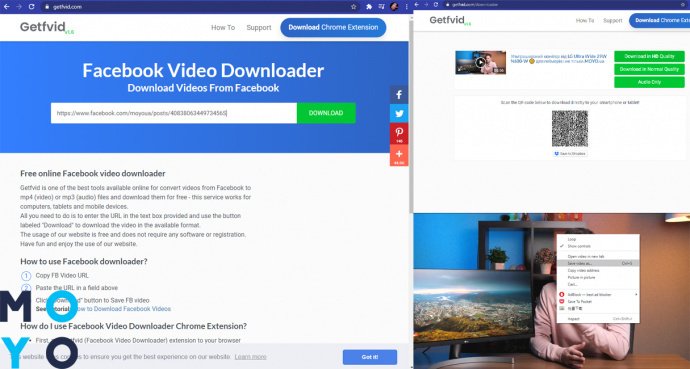Select Cast... in the video context menu

coord(598,285)
